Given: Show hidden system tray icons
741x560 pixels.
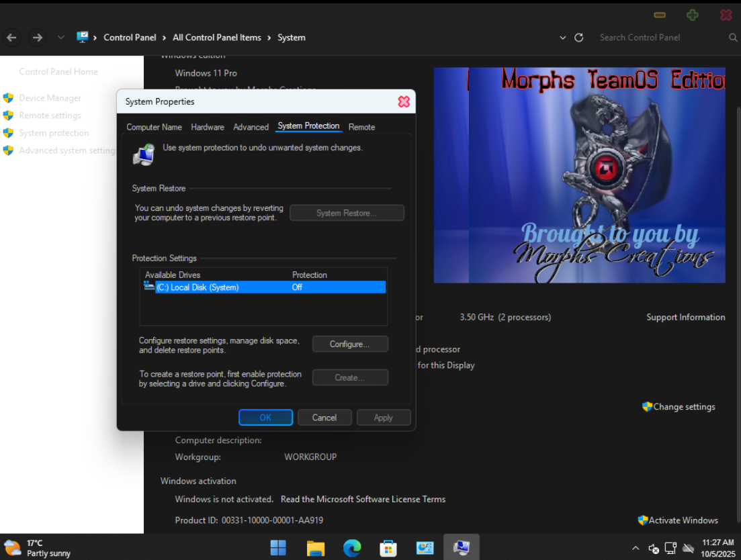Looking at the screenshot, I should (x=636, y=549).
